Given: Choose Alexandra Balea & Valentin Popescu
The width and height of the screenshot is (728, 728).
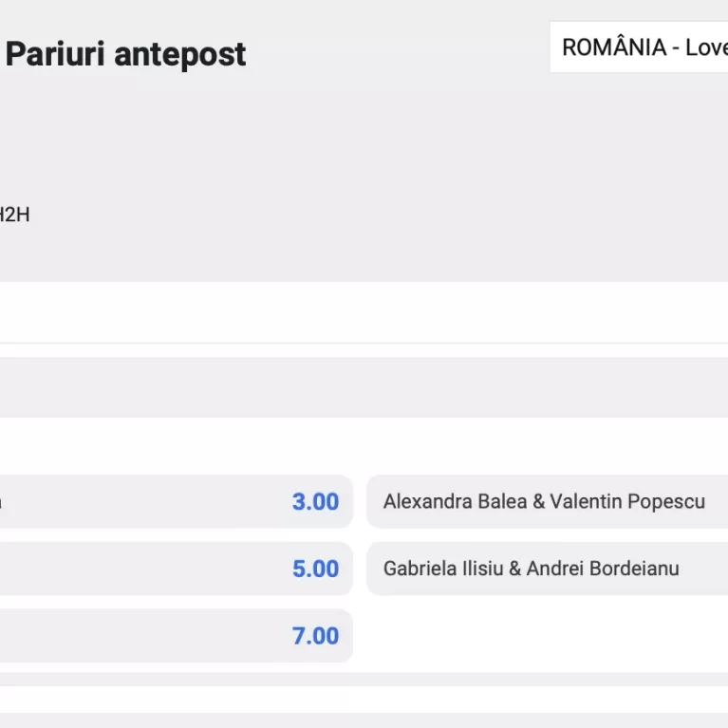Looking at the screenshot, I should coord(548,501).
